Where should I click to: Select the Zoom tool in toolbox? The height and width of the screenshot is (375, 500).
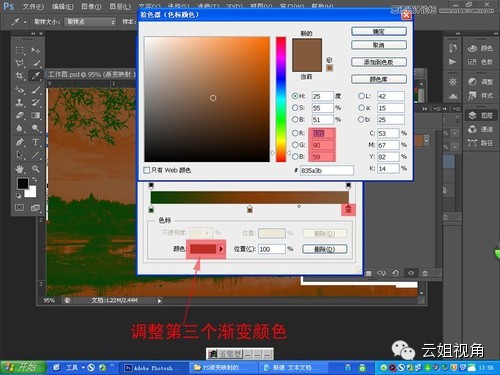[36, 169]
